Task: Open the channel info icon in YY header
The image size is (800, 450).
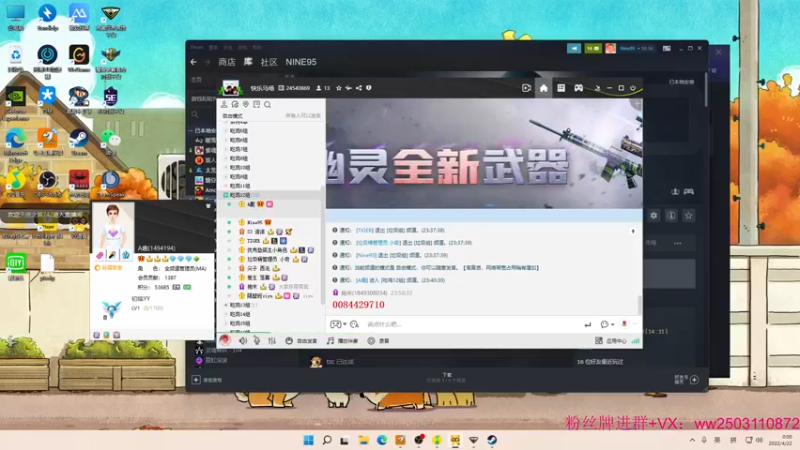Action: click(368, 88)
